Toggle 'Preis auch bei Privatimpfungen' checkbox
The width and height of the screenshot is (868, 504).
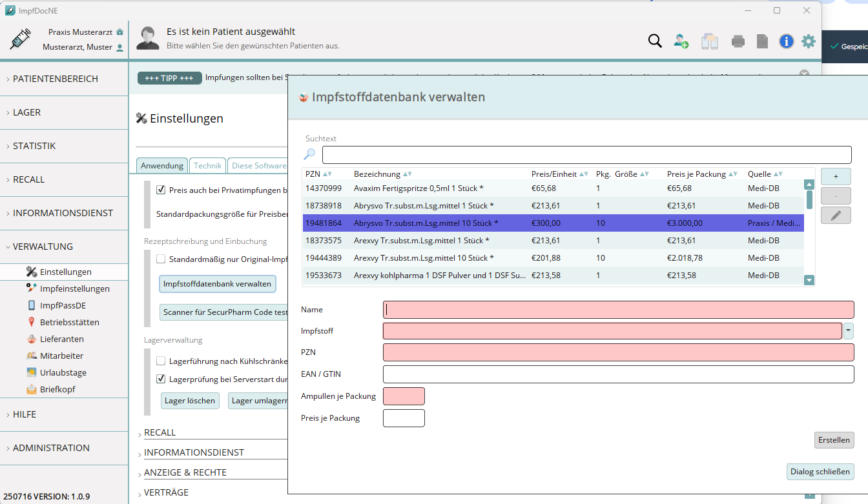point(161,190)
